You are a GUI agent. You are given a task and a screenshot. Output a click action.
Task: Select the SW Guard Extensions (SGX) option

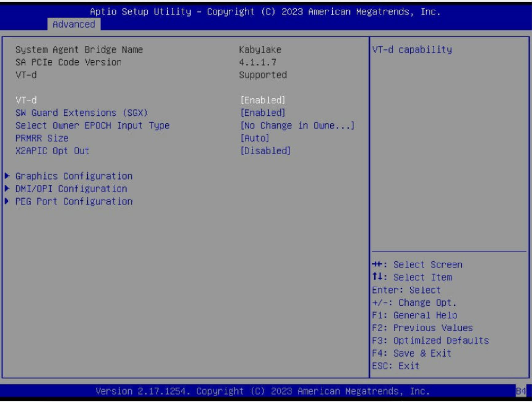[82, 113]
